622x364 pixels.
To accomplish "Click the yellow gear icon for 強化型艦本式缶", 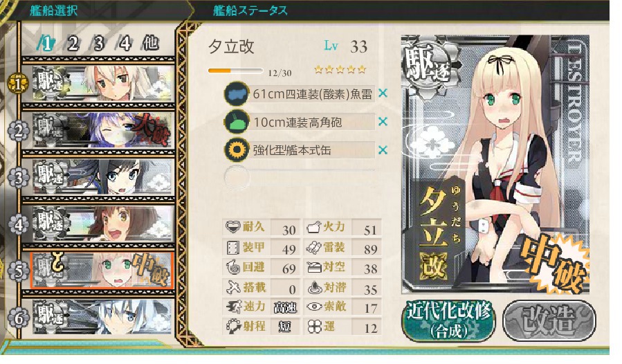I will (237, 150).
